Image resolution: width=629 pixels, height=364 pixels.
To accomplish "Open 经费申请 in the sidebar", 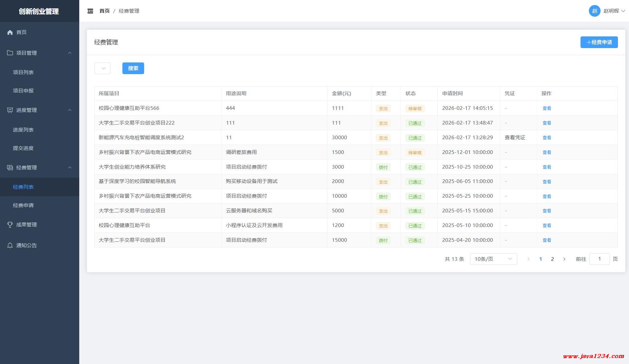I will 23,205.
